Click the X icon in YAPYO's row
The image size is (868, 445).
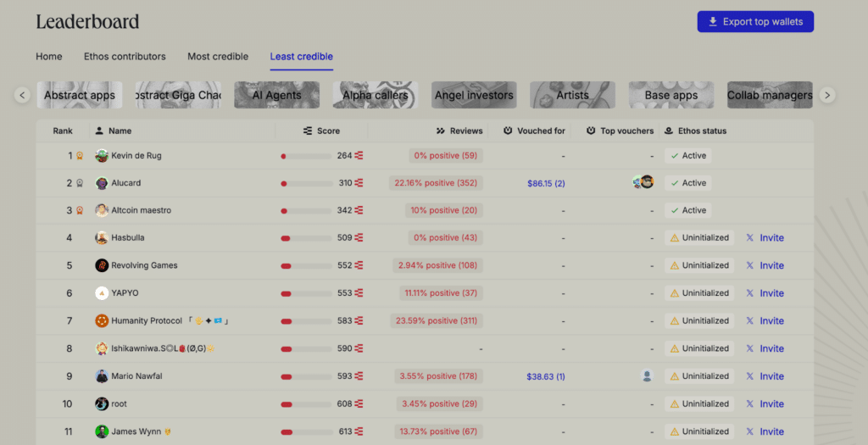(x=749, y=293)
